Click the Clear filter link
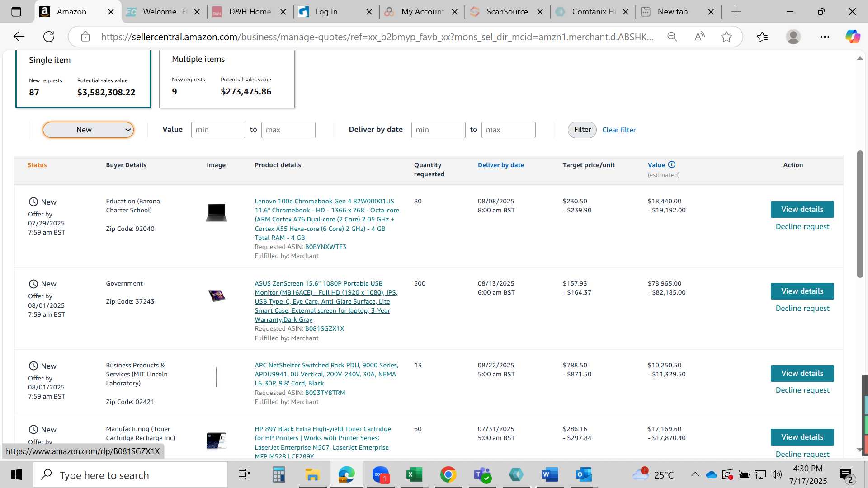The image size is (868, 488). [x=619, y=130]
